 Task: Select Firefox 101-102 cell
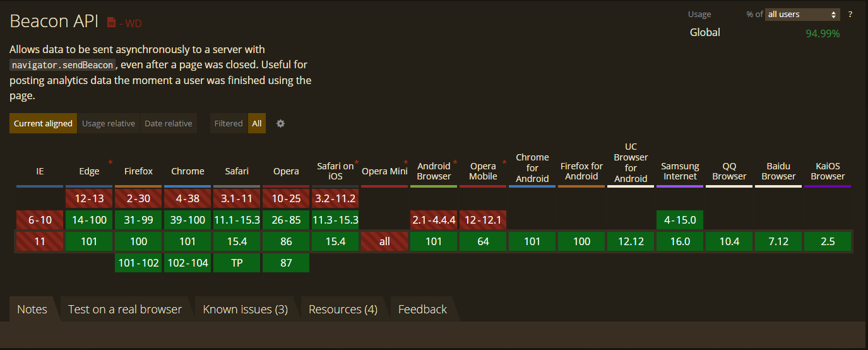pyautogui.click(x=138, y=263)
